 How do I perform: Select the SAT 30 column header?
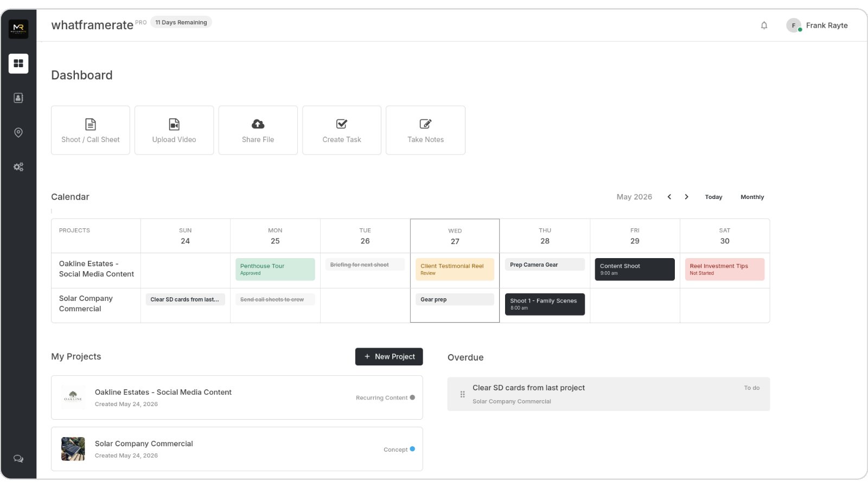click(x=725, y=236)
